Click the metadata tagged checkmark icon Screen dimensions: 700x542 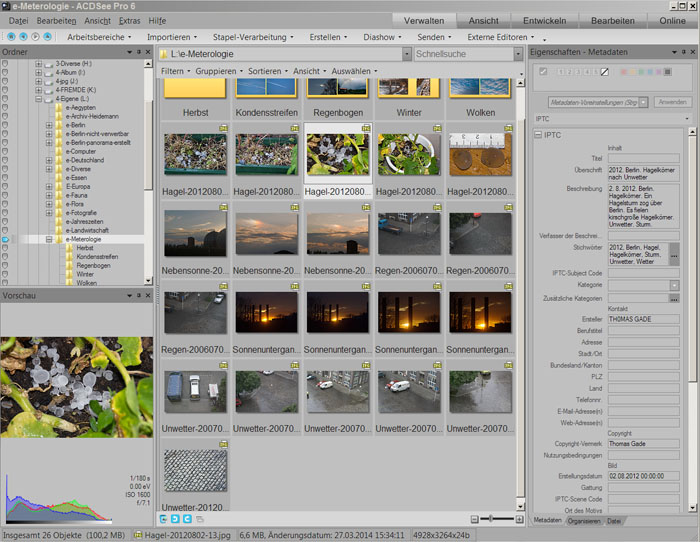pyautogui.click(x=543, y=72)
